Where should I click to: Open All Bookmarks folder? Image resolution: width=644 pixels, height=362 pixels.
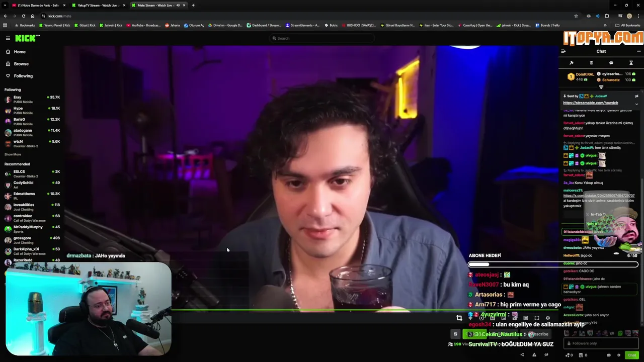pyautogui.click(x=628, y=25)
